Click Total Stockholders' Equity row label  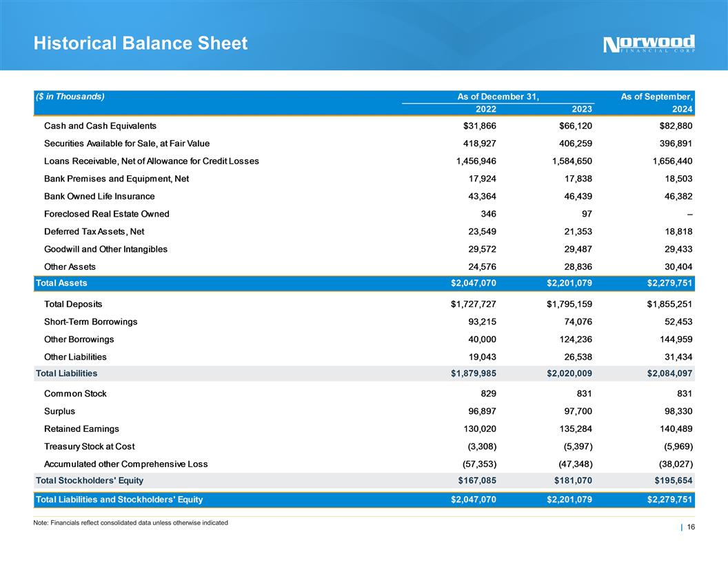click(90, 480)
